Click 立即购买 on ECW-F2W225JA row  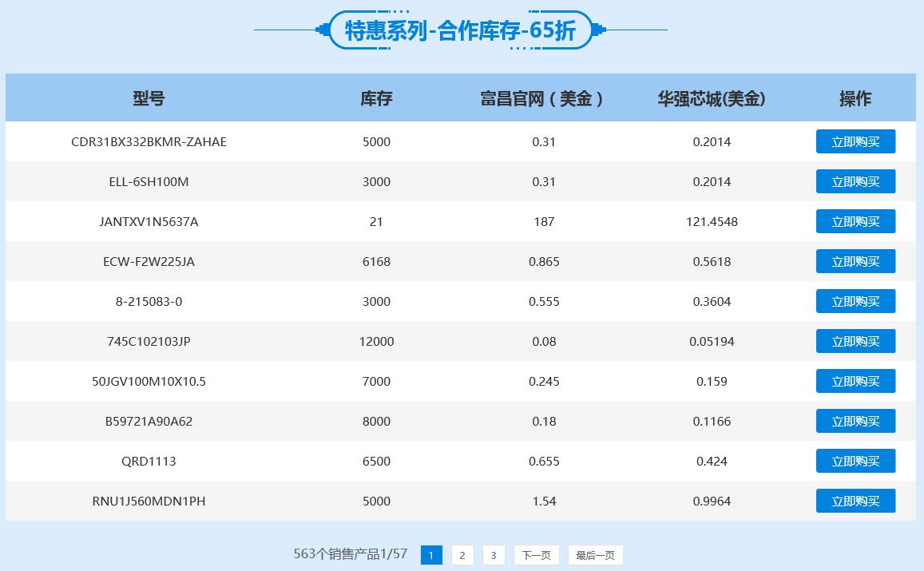(x=855, y=261)
